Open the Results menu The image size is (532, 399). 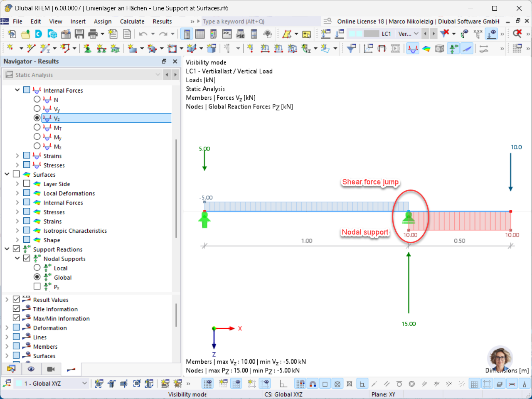coord(162,21)
